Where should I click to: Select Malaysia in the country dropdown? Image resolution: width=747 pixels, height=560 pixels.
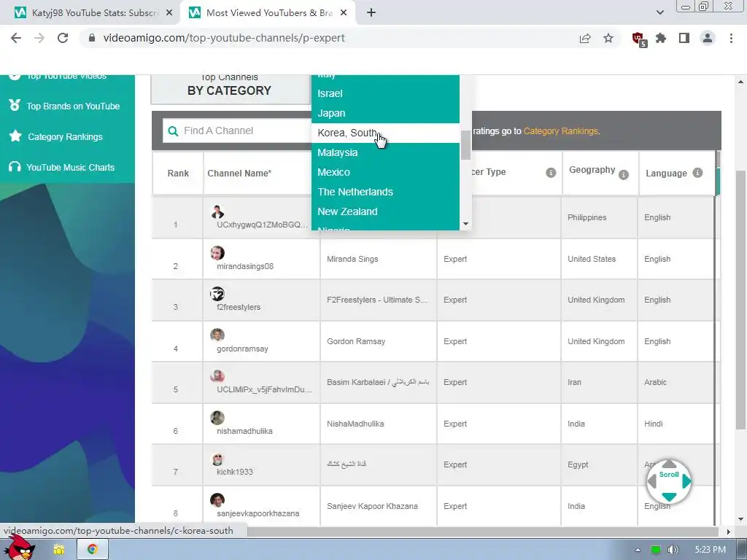[x=385, y=152]
